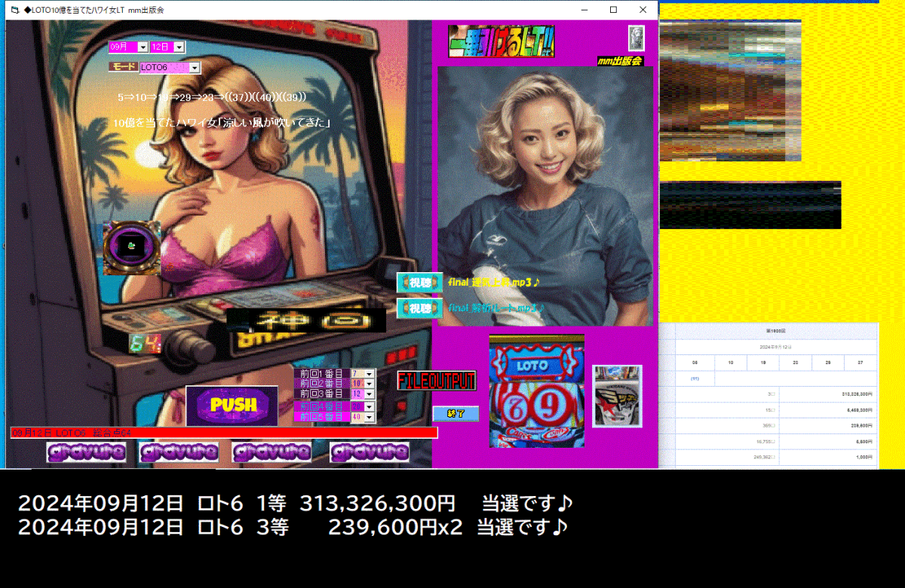
Task: Click the 2024年9月12日 date cell in results table
Action: coord(776,347)
